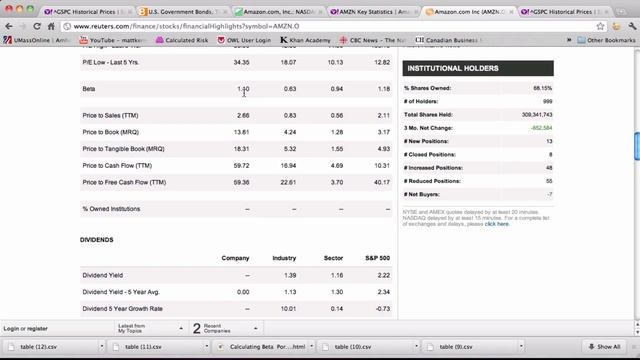Expand options for table (12).csv download

click(102, 347)
